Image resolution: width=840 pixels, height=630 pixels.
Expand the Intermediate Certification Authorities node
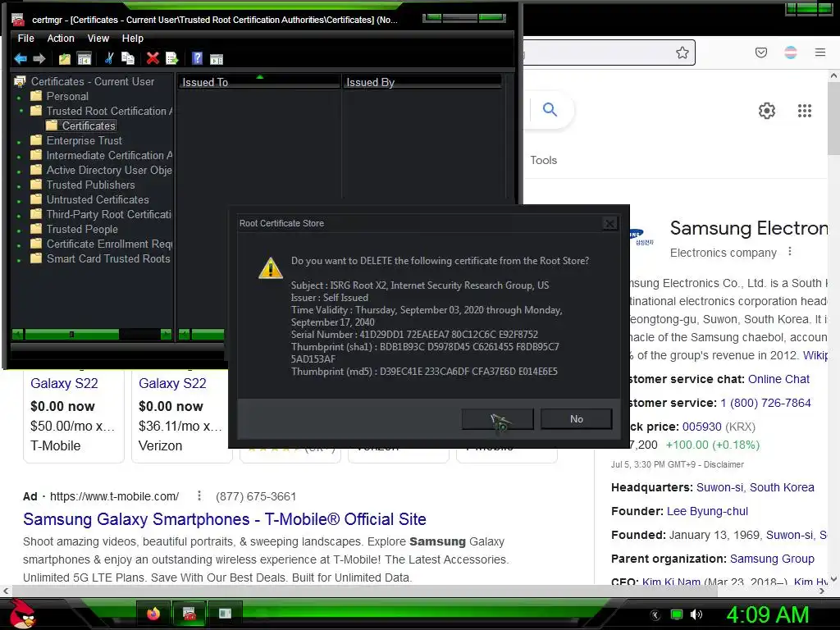coord(20,157)
